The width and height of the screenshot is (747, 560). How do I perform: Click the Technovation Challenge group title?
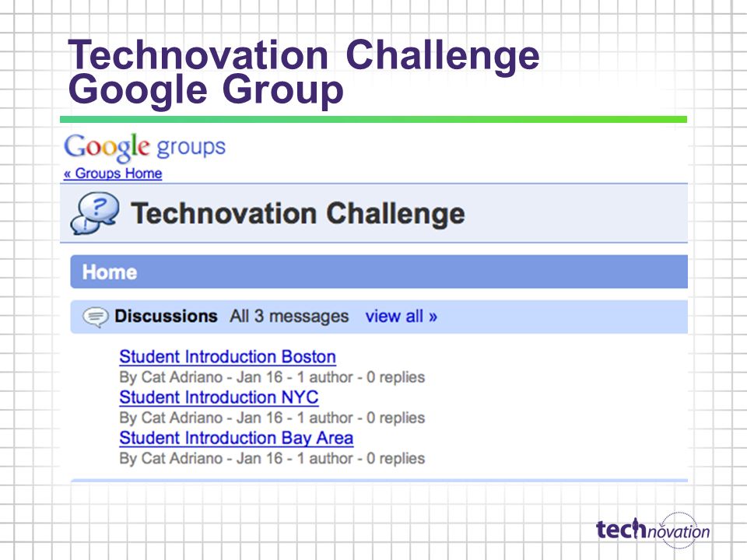pyautogui.click(x=298, y=213)
